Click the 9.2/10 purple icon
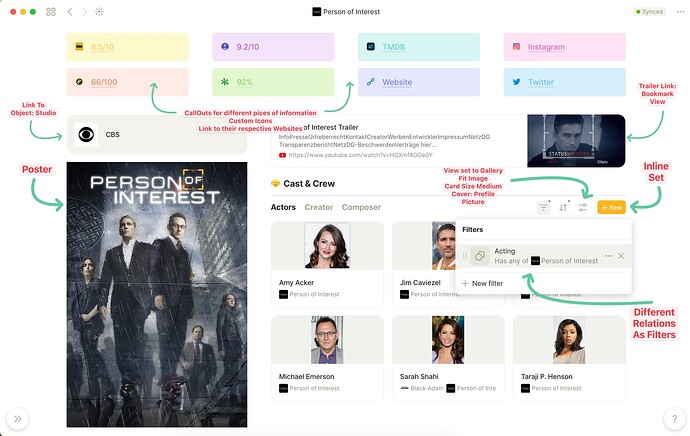The width and height of the screenshot is (690, 436). tap(225, 47)
